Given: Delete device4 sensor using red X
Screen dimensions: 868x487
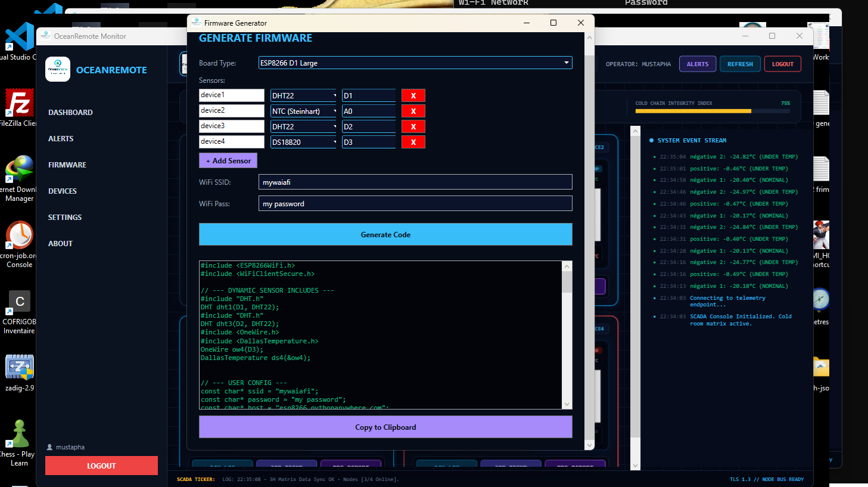Looking at the screenshot, I should pos(413,142).
